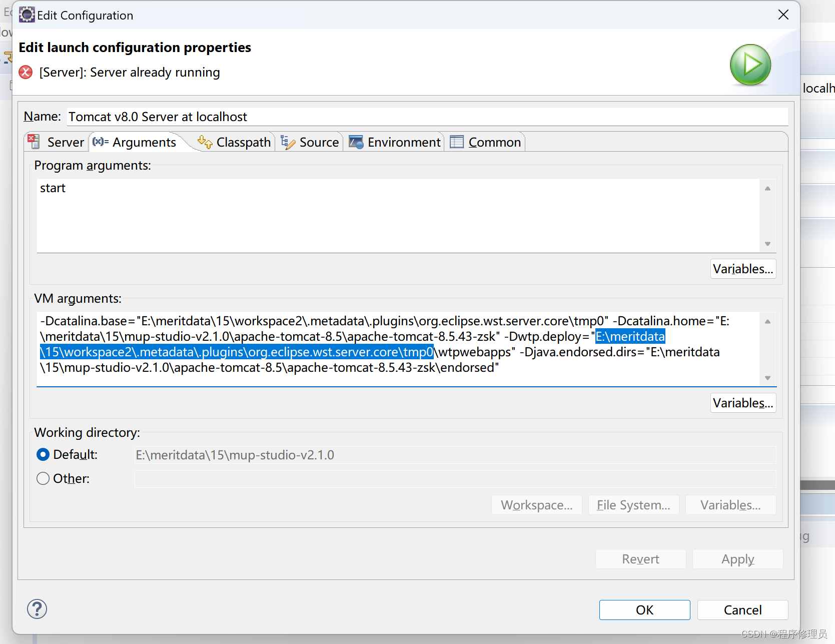Click the Other working directory field

click(455, 479)
